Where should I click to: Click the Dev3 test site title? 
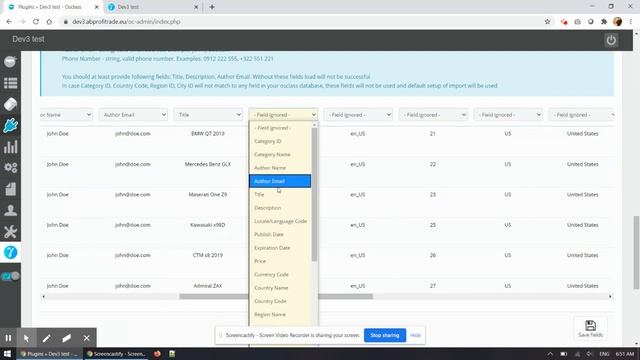28,39
